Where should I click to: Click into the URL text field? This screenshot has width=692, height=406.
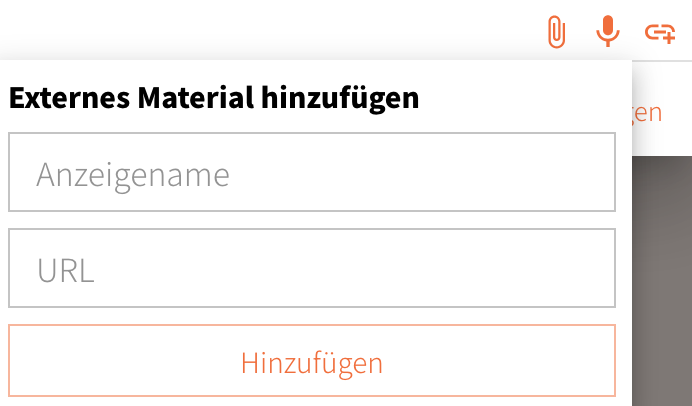click(311, 270)
